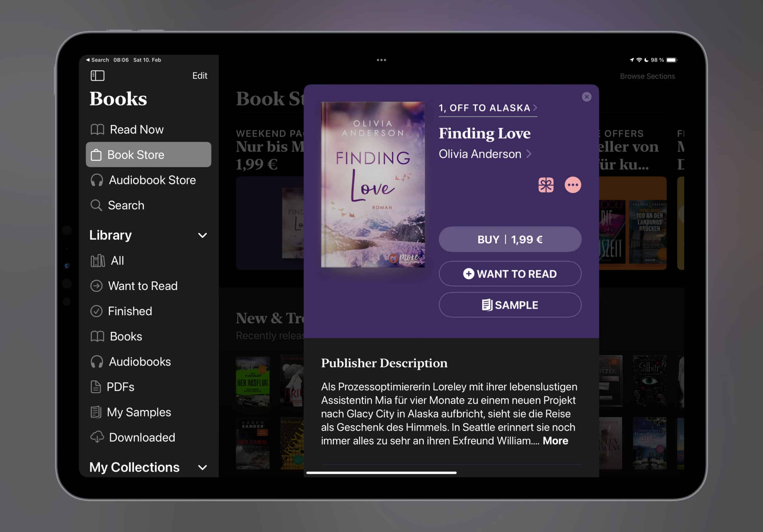Image resolution: width=763 pixels, height=532 pixels.
Task: Open Tod an den Landungsbrücken cover
Action: click(x=647, y=232)
